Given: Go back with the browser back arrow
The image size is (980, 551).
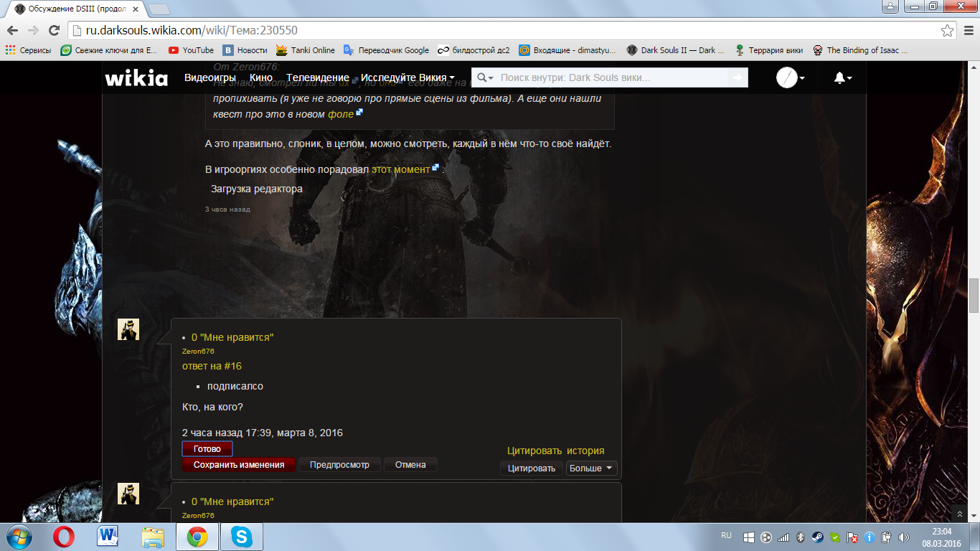Looking at the screenshot, I should click(x=14, y=31).
